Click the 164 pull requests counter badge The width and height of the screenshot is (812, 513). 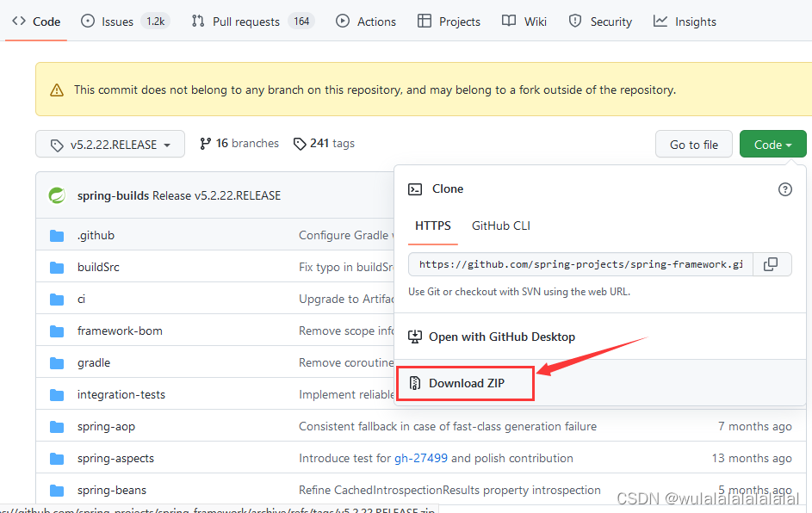tap(301, 22)
